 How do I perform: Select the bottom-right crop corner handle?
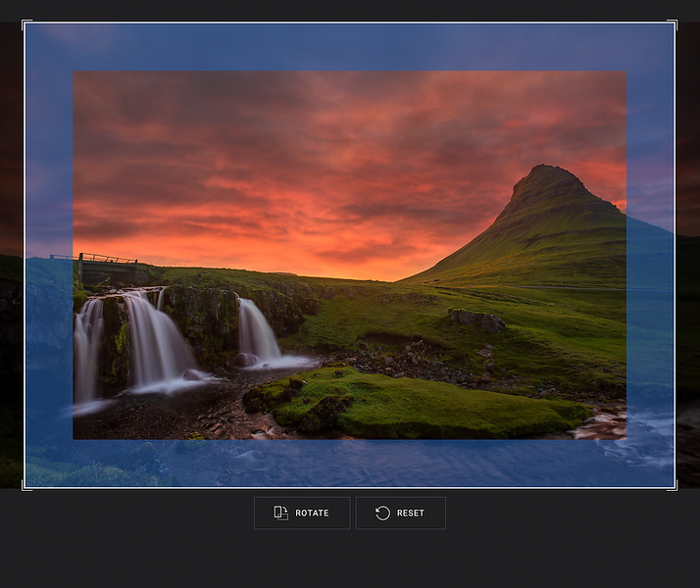coord(673,486)
